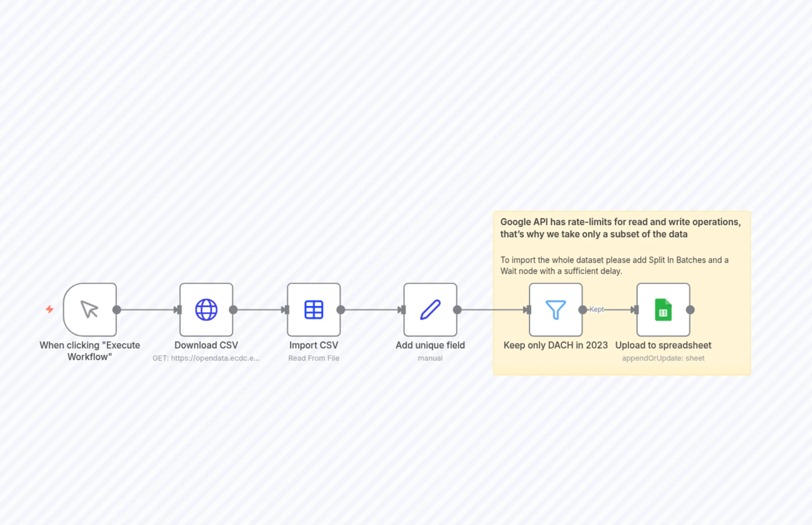Select the manual trigger cursor icon

click(89, 309)
